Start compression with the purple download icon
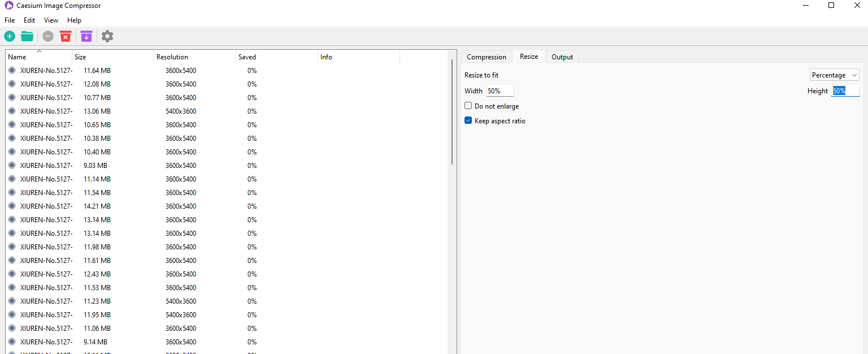 (x=86, y=36)
